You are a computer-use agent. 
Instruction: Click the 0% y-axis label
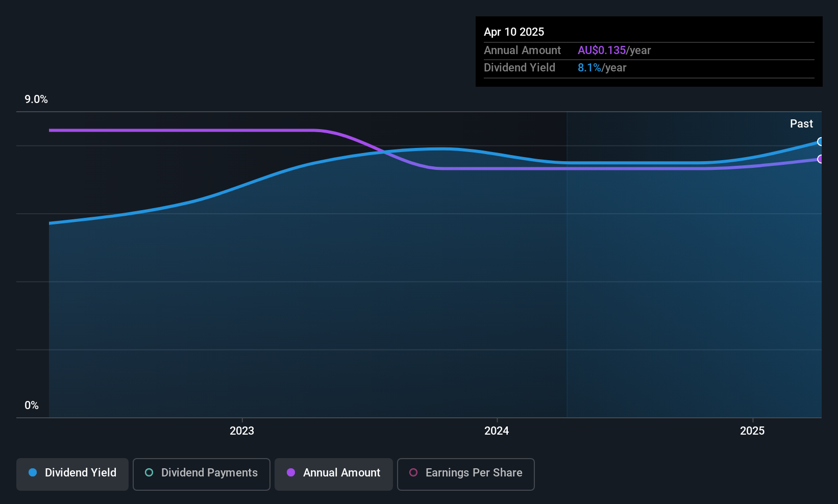[32, 406]
